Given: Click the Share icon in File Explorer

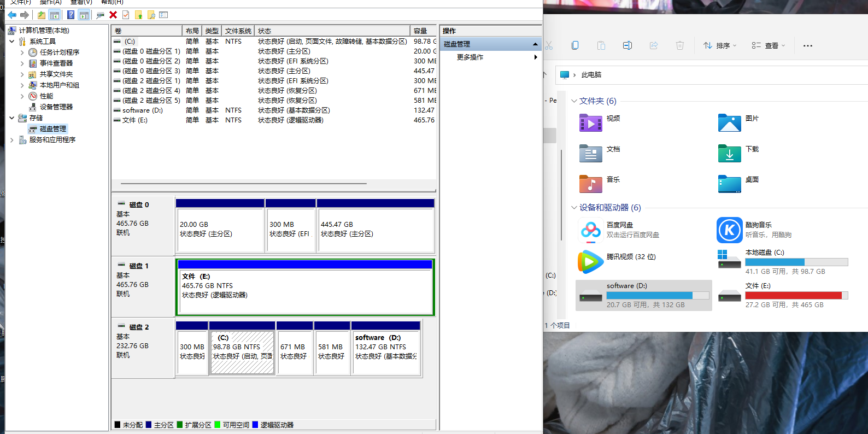Looking at the screenshot, I should point(654,45).
